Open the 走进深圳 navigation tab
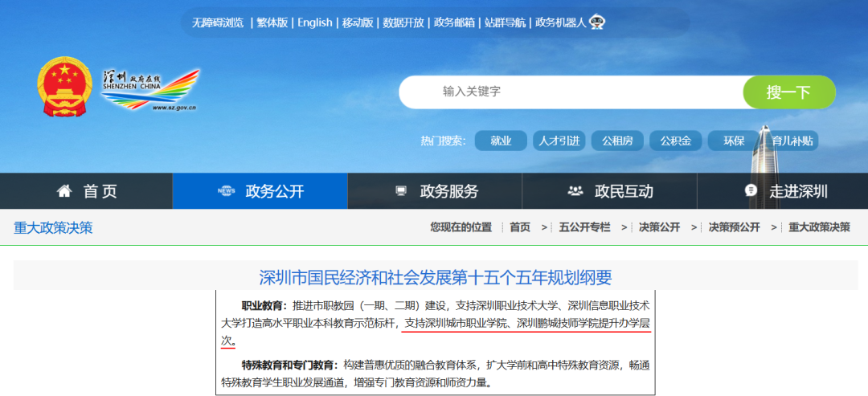Image resolution: width=868 pixels, height=396 pixels. (x=783, y=191)
